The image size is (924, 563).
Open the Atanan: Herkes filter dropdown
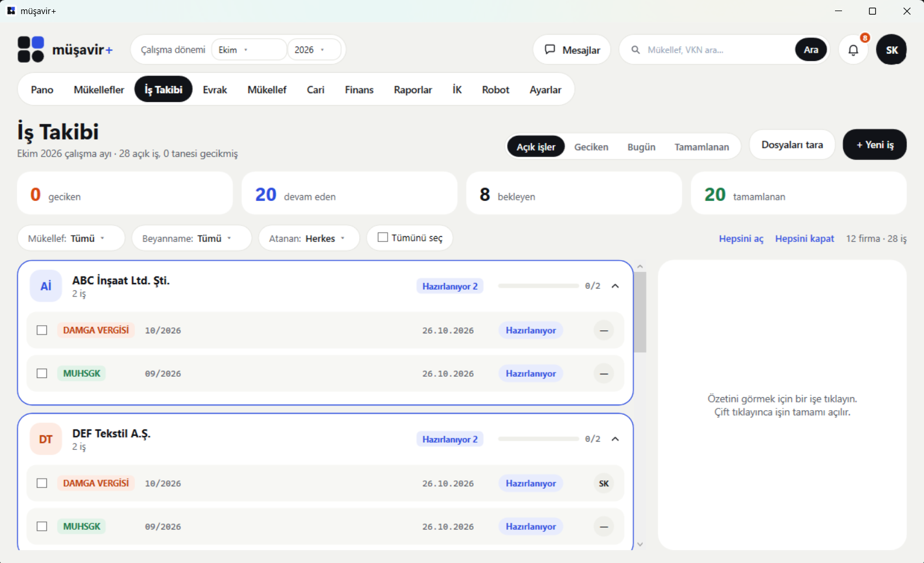click(x=309, y=238)
